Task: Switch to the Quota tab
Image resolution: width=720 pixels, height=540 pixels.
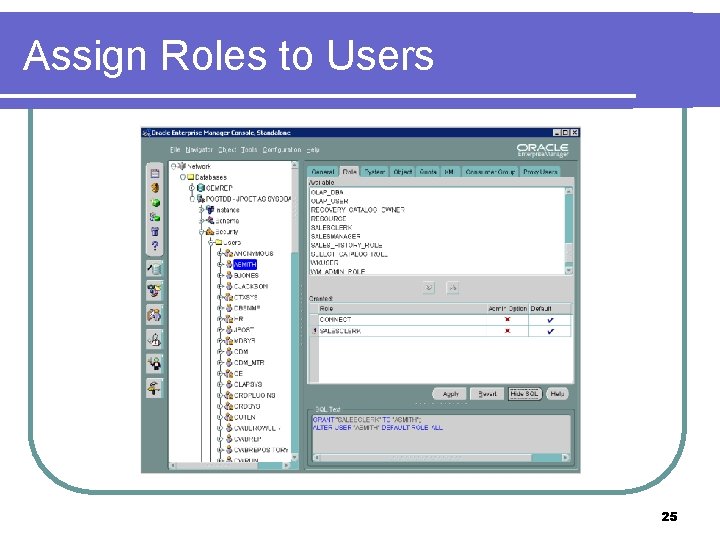Action: 428,172
